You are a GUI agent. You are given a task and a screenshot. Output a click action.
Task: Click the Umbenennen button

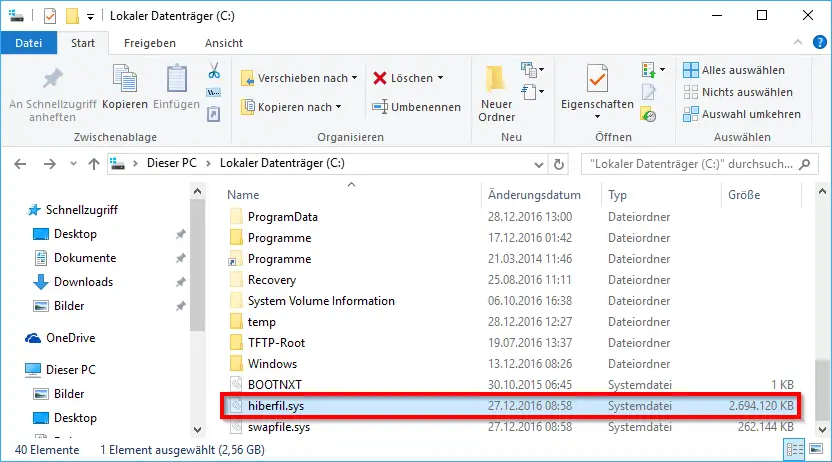pyautogui.click(x=416, y=107)
